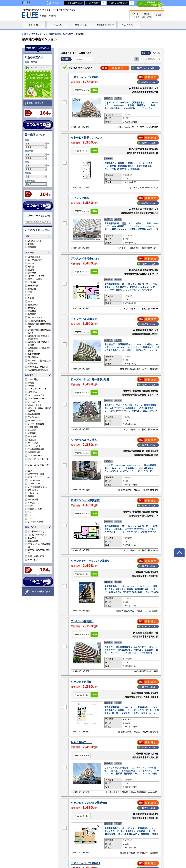186x868 pixels.
Task: Check オール電化 filter
Action: click(26, 379)
